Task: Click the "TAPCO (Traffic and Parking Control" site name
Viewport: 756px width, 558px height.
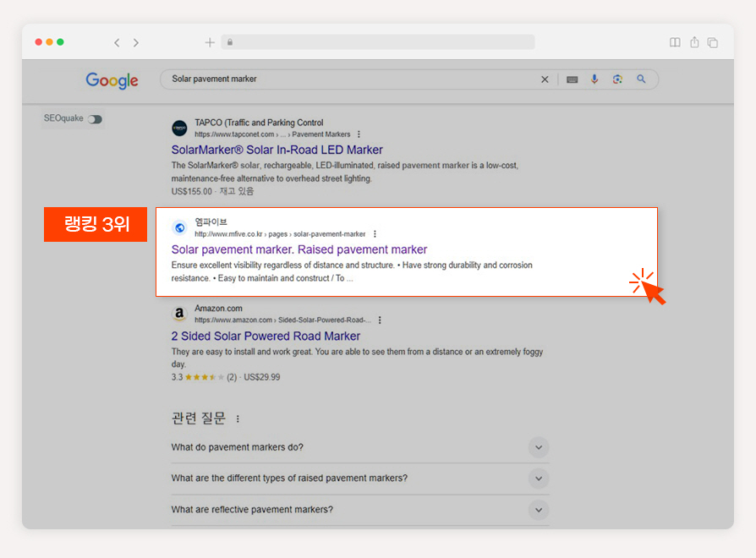Action: coord(259,123)
